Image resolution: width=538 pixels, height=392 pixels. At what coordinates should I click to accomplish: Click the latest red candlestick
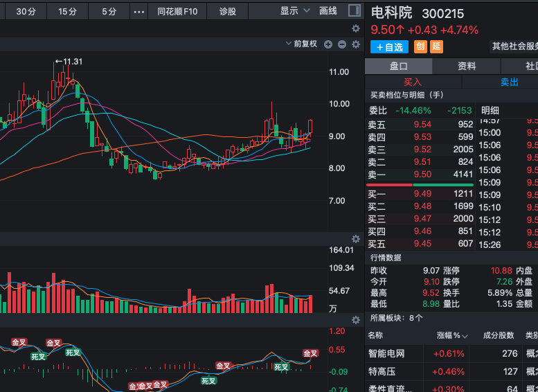[x=310, y=127]
